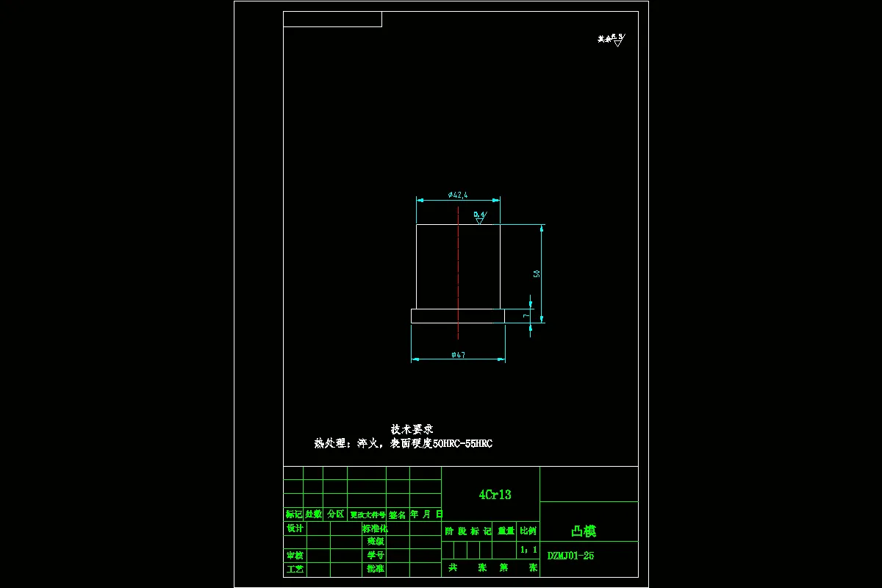Select the 设计 label cell

[x=295, y=528]
